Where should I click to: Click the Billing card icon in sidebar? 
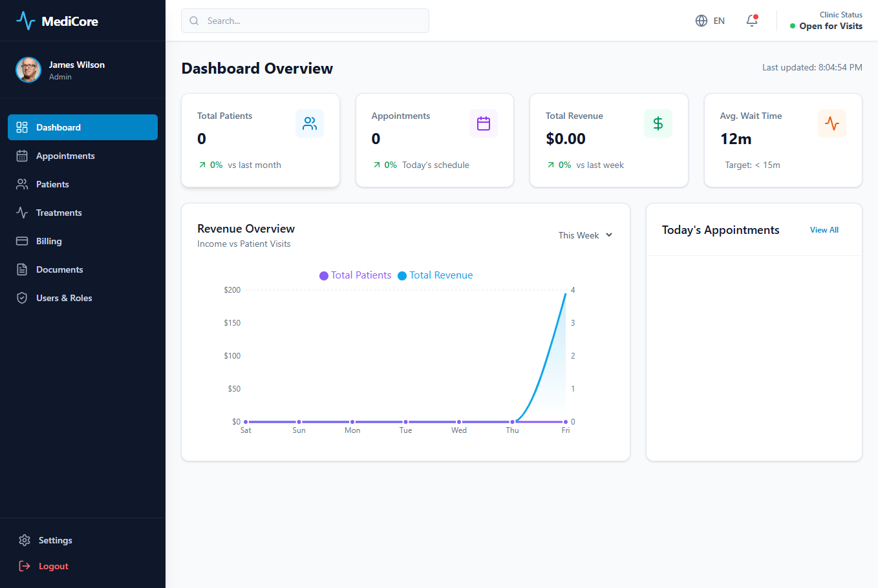pyautogui.click(x=22, y=241)
